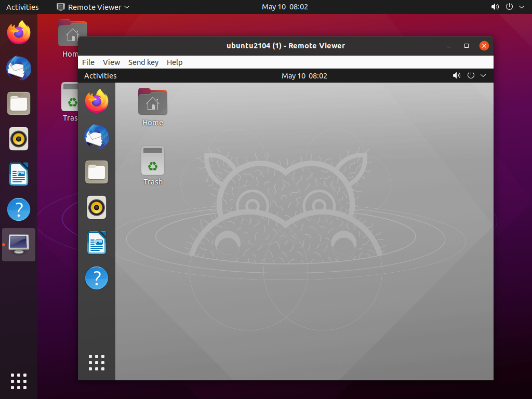
Task: Mute volume via the guest top bar speaker
Action: 457,75
